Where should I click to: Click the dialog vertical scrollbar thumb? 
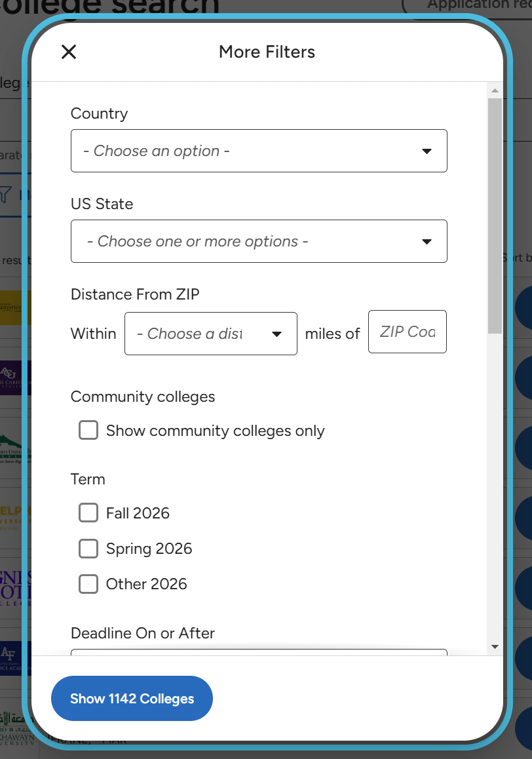[x=495, y=216]
